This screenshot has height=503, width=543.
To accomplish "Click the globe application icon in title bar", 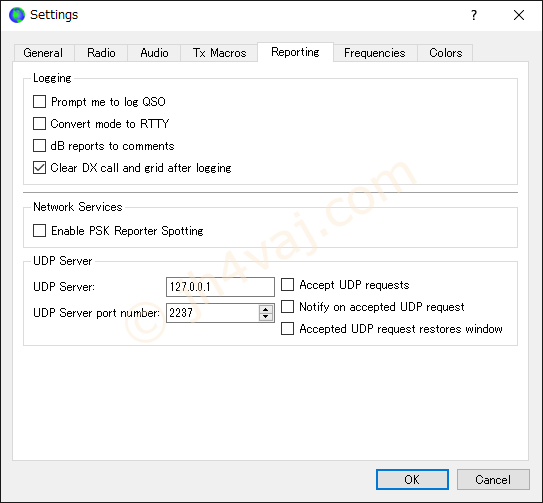I will click(17, 15).
